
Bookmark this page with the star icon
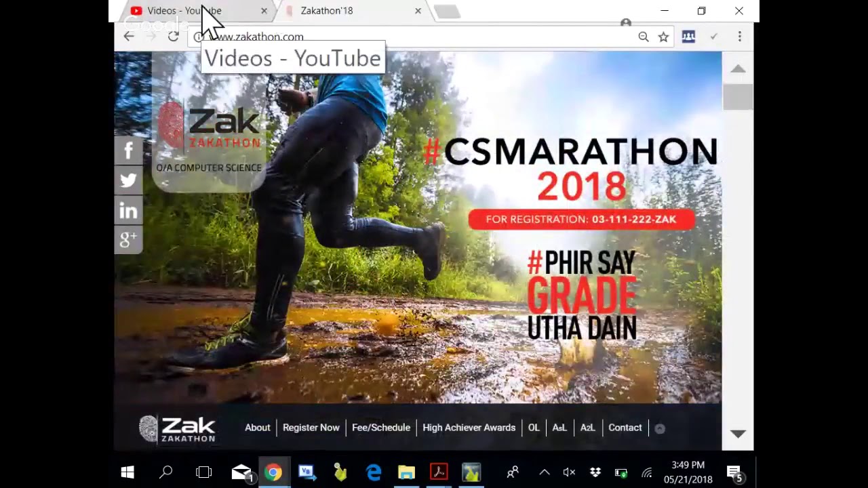pos(663,37)
